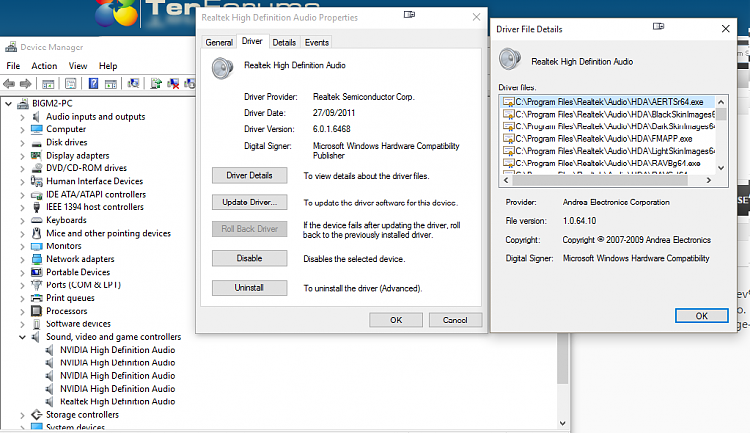The image size is (750, 433).
Task: Close the Driver File Details window
Action: click(726, 29)
